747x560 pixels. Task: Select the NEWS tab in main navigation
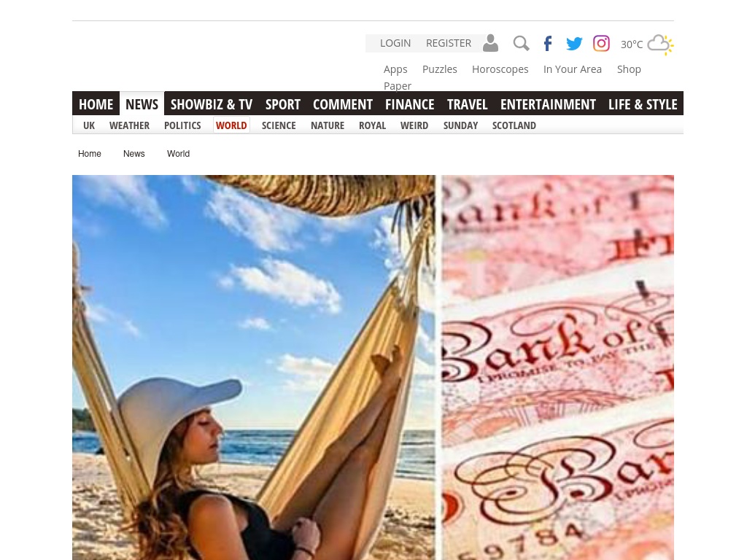[x=142, y=104]
